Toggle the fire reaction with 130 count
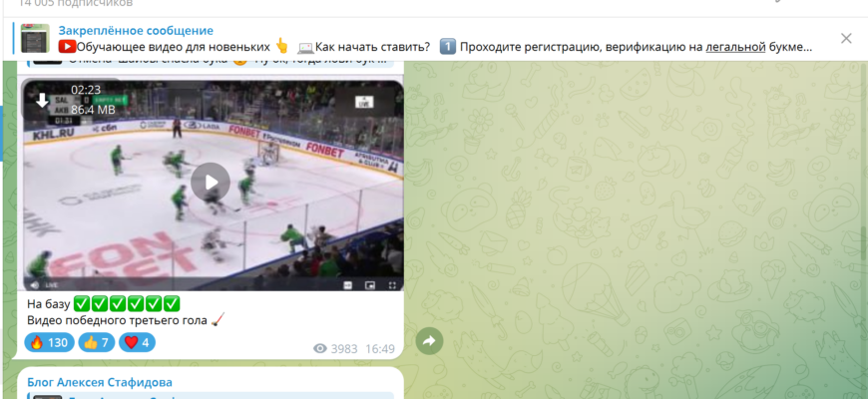 [x=49, y=342]
